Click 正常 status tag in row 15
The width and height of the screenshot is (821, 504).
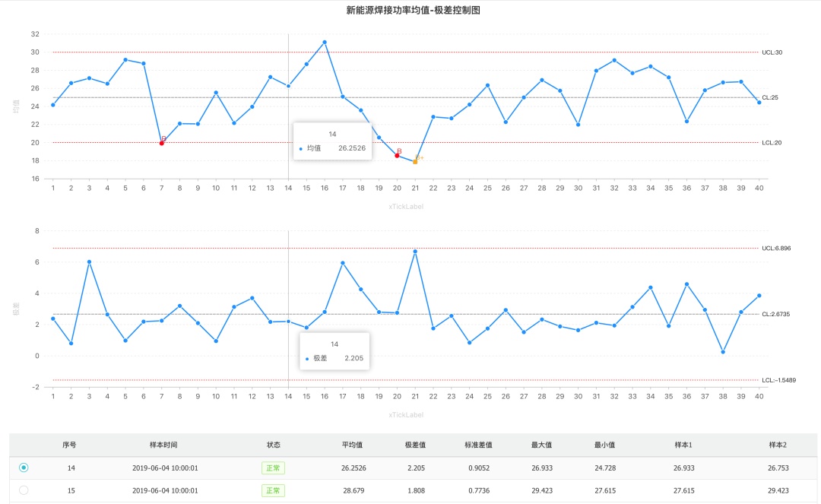tap(273, 491)
